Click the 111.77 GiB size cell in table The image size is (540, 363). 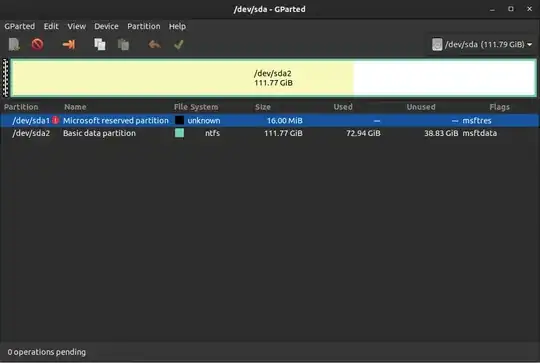(x=283, y=133)
